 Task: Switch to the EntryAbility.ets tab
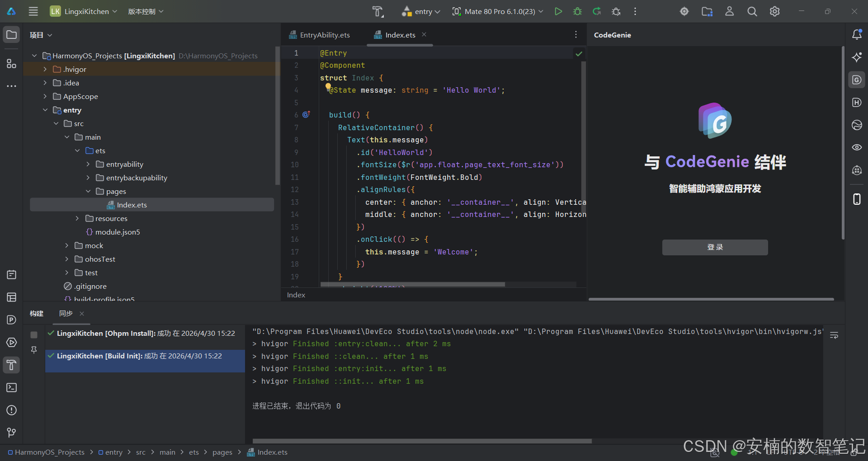319,35
